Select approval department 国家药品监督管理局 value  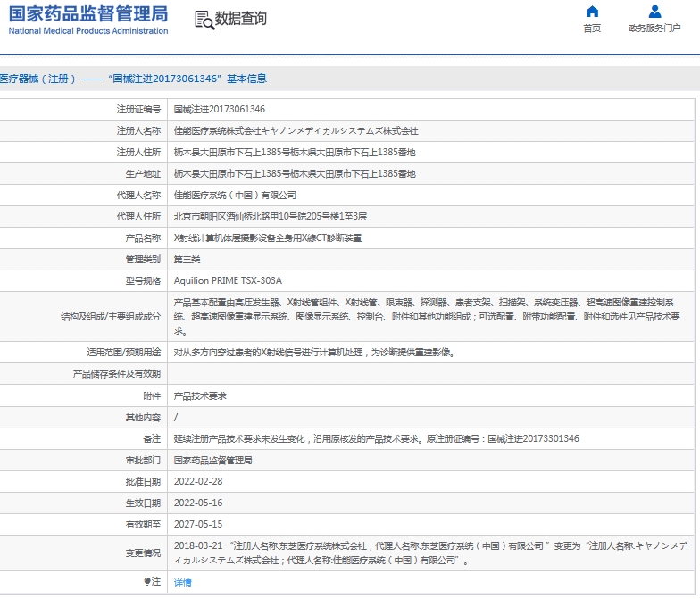coord(212,461)
